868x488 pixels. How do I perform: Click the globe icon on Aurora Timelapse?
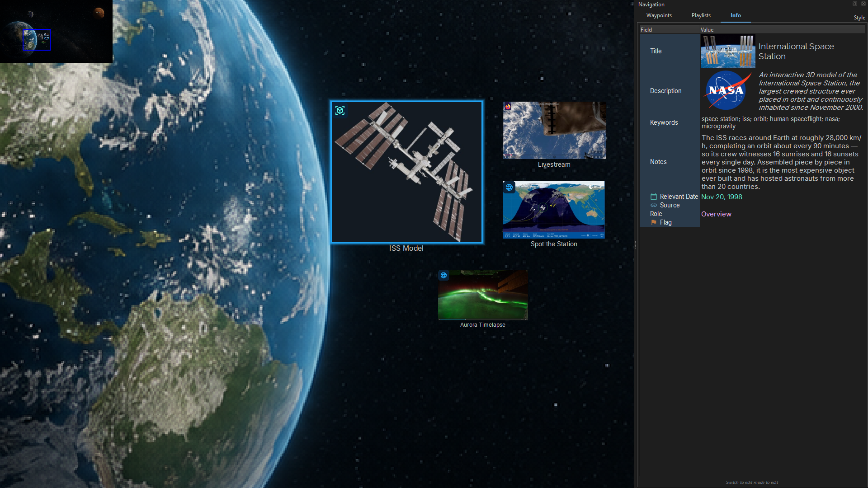point(444,275)
